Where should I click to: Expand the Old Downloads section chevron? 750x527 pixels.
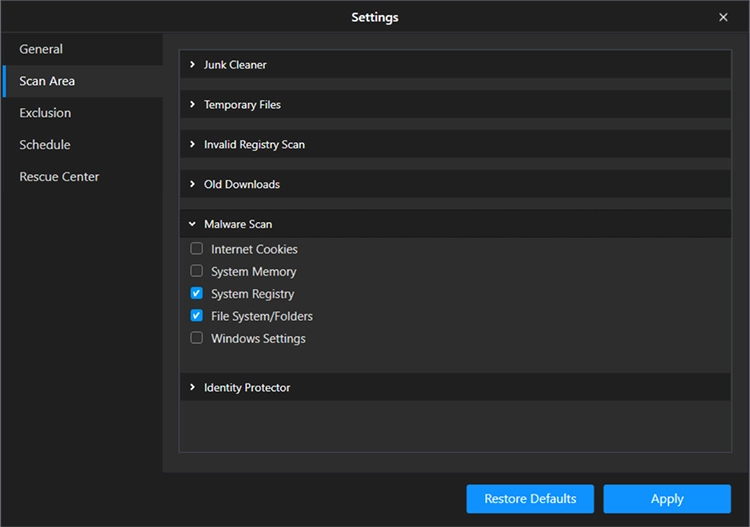pyautogui.click(x=192, y=184)
